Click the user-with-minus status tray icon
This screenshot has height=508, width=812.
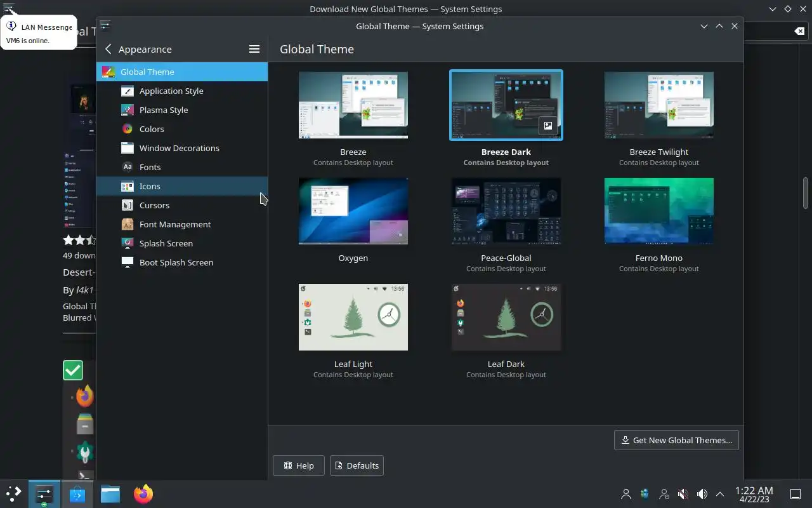[664, 494]
